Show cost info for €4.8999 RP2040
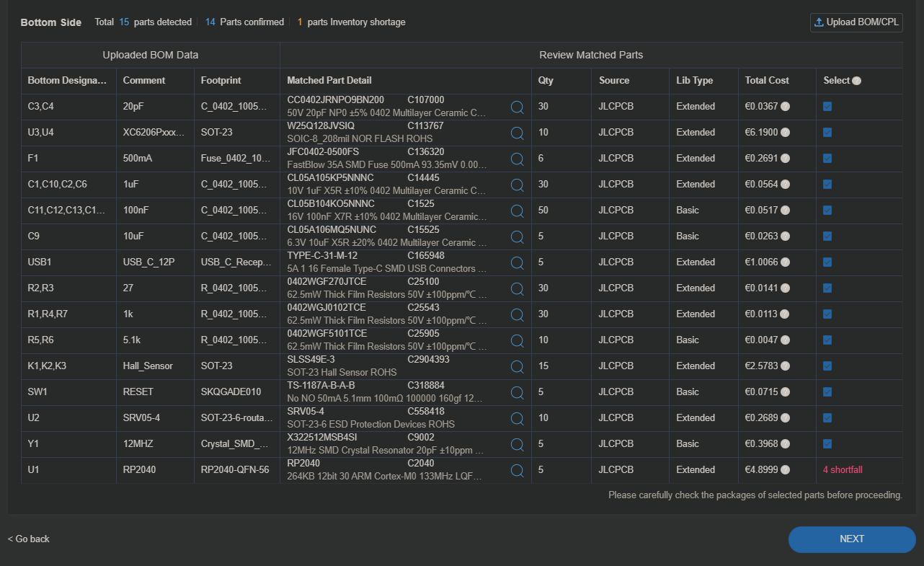Viewport: 924px width, 566px height. pos(786,470)
